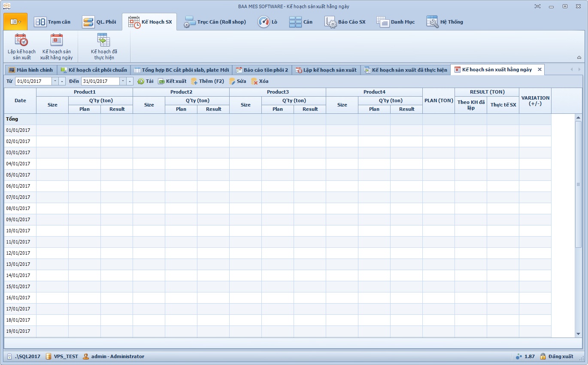This screenshot has width=588, height=365.
Task: Add a new record with Thêm (F2)
Action: (207, 81)
